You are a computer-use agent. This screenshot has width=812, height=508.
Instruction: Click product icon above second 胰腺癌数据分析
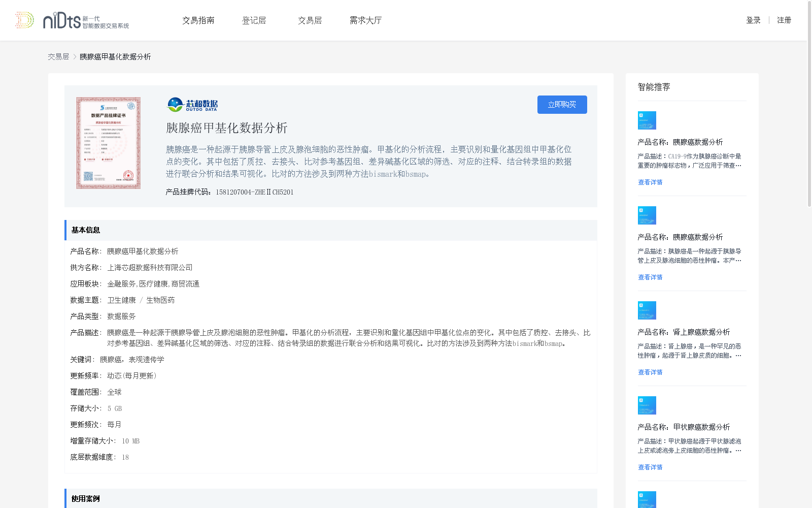coord(647,215)
